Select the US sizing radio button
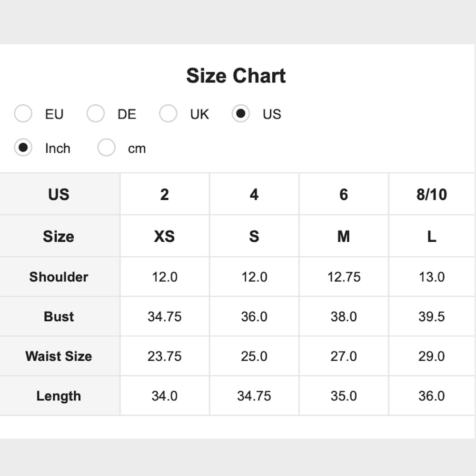Screen dimensions: 476x476 tap(241, 114)
